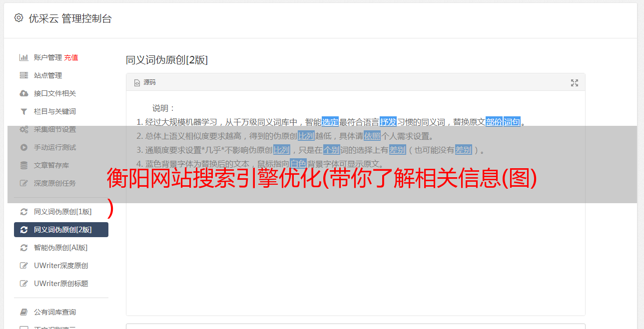Click the bar chart icon for 账户管理
Screen dimensions: 644x329
tap(23, 57)
